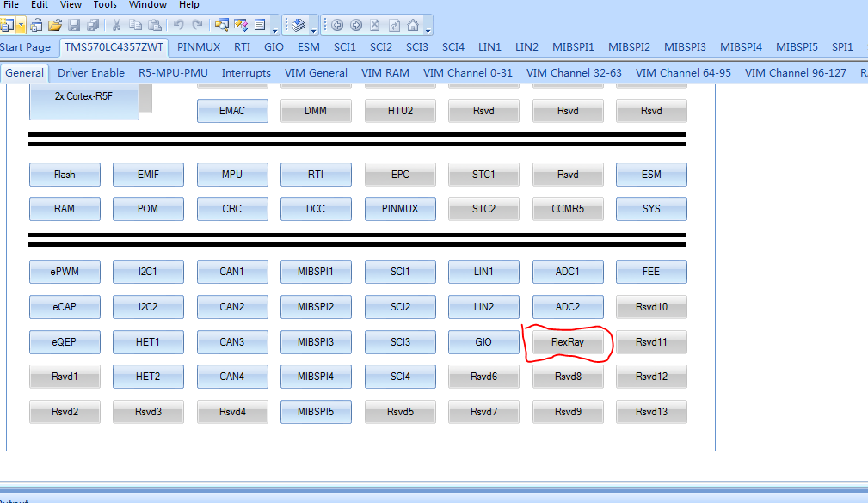Click the HTU2 module button

(x=400, y=111)
